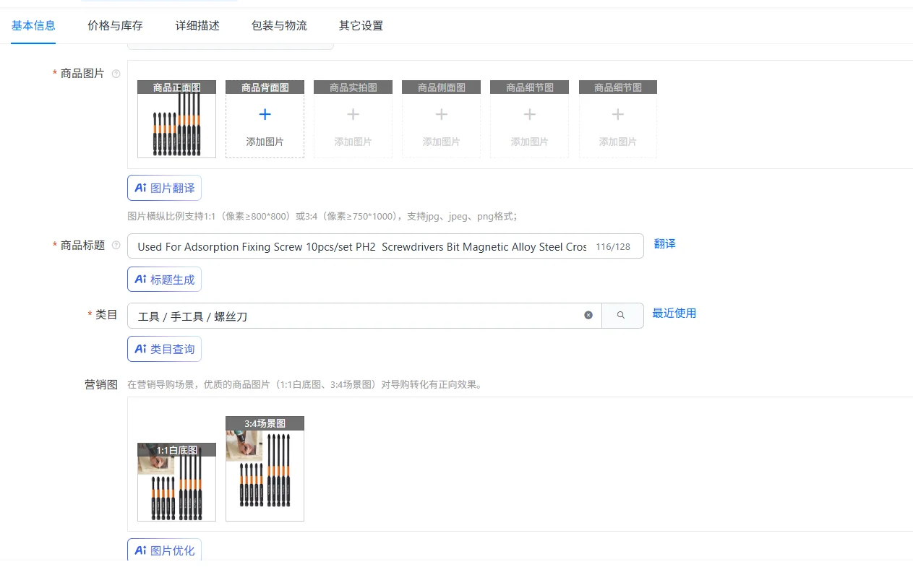Select the 其它设置 tab

tap(361, 26)
